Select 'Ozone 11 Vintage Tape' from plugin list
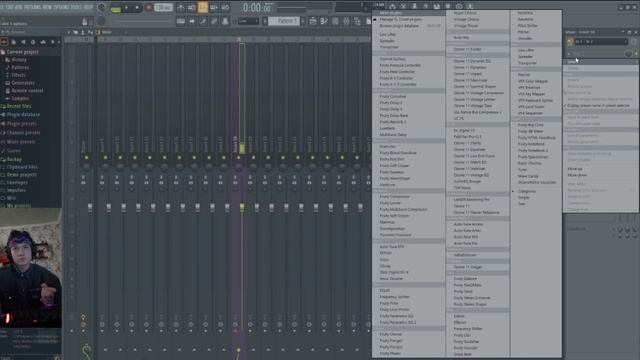The width and height of the screenshot is (640, 360). 473,106
